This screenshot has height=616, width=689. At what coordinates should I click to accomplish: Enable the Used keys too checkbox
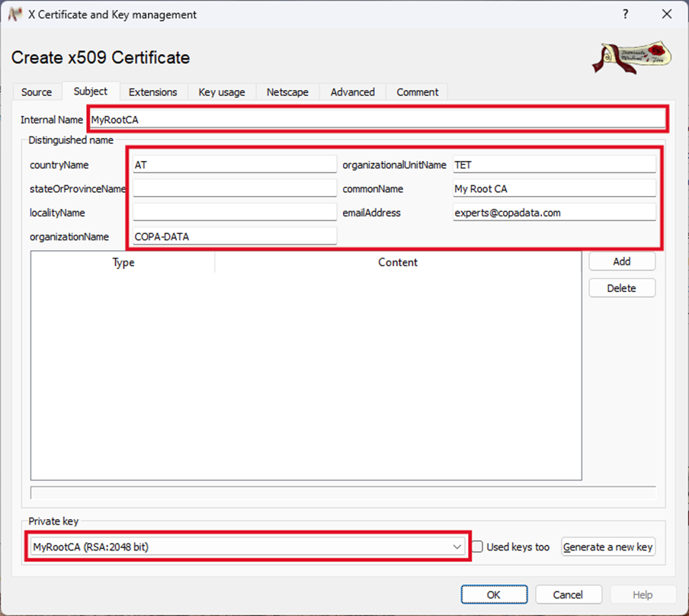point(478,547)
